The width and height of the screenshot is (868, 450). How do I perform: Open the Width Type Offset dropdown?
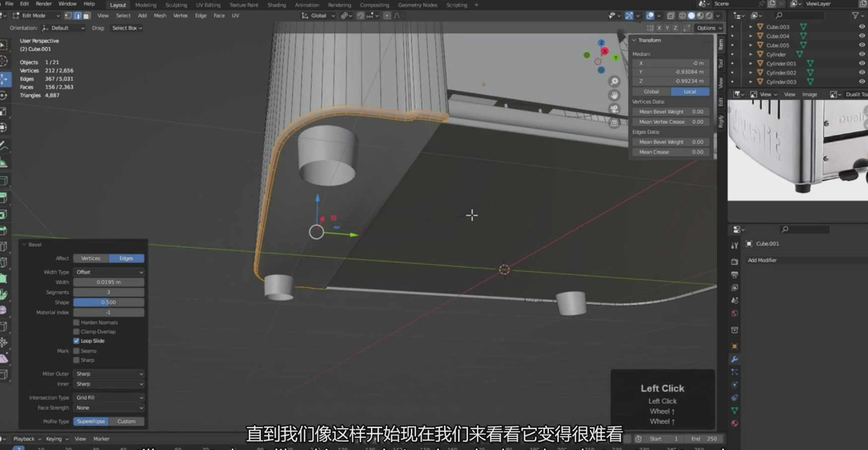pos(109,272)
